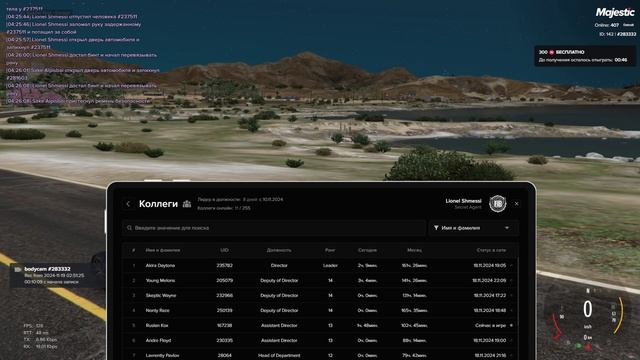The image size is (640, 360).
Task: Go back using the arrow beside Коллеги
Action: [x=128, y=204]
